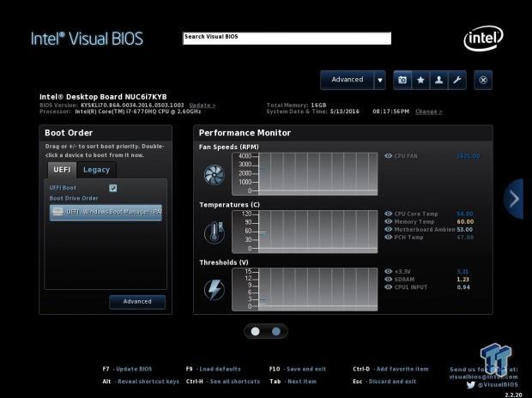Click the processor i7-6770HQ text
This screenshot has height=398, width=532.
pos(138,112)
